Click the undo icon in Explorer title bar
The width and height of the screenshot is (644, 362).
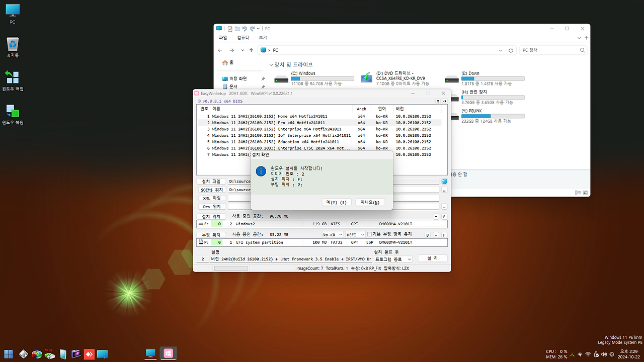pos(245,29)
